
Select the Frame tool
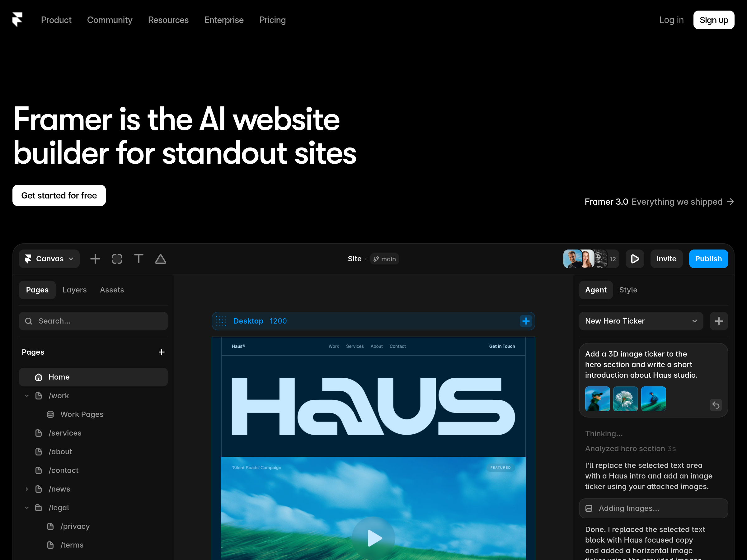117,259
